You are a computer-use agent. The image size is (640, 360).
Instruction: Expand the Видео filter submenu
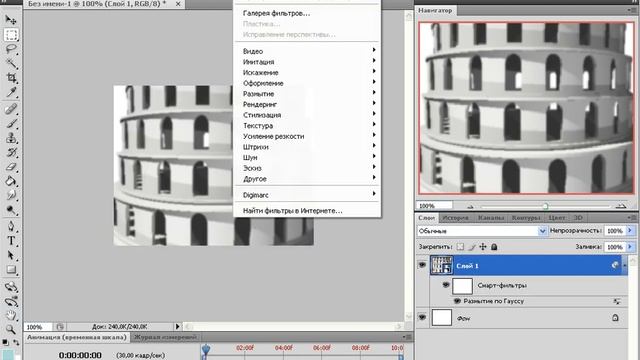[307, 51]
